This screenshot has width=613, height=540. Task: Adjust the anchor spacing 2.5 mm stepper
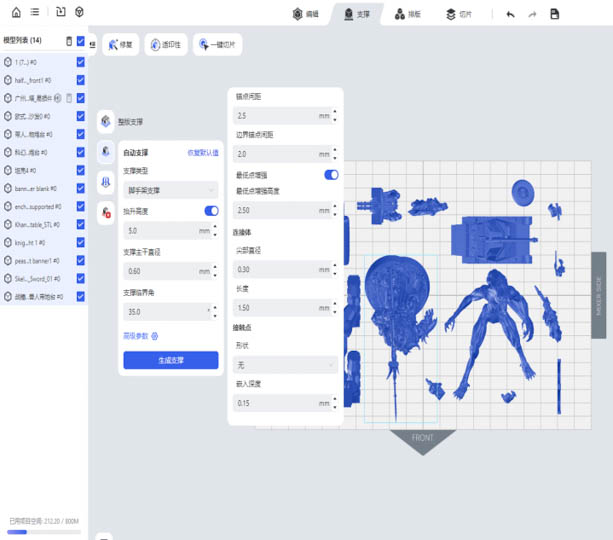click(x=335, y=116)
